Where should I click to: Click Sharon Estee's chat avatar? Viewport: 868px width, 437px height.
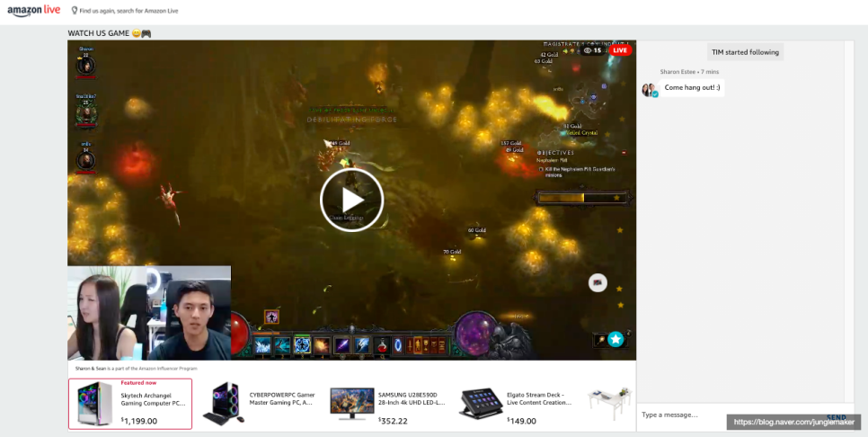pos(650,90)
